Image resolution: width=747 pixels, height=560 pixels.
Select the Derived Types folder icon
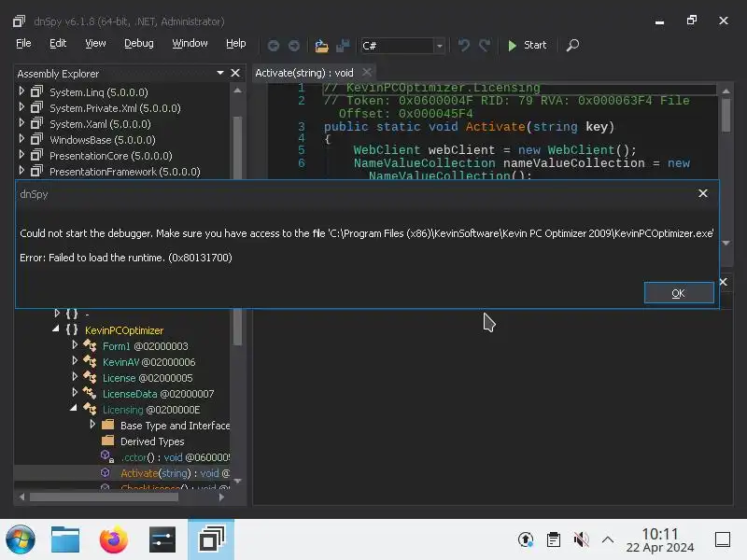click(x=108, y=440)
